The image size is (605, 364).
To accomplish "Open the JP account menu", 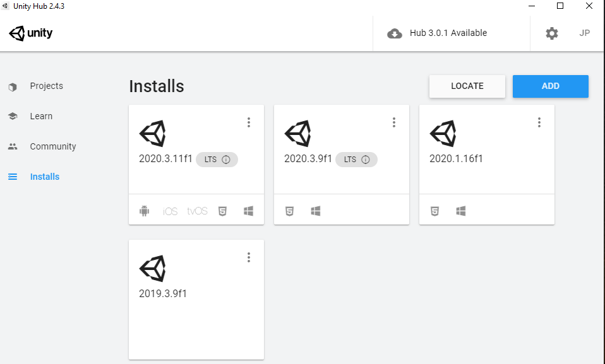I will pos(585,33).
